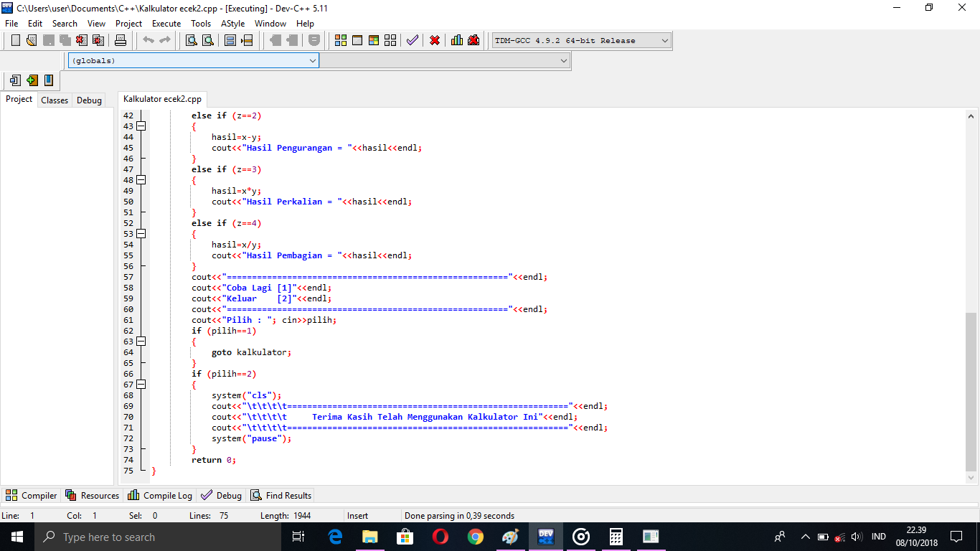Open the bottom Debug tab with checkmark
Viewport: 980px width, 551px height.
(222, 495)
